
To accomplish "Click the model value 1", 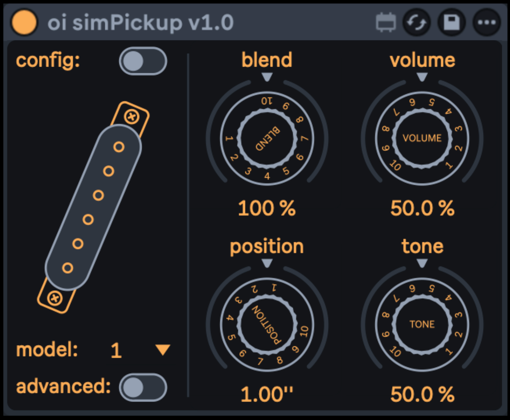I will tap(116, 350).
